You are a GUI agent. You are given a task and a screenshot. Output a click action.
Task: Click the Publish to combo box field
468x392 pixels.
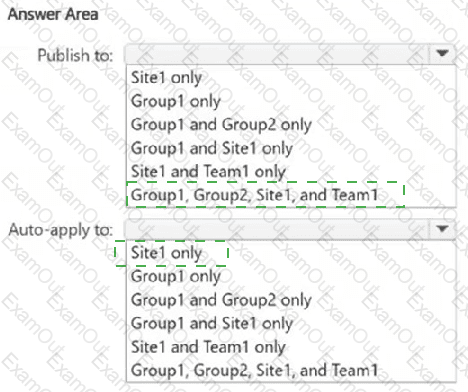[x=290, y=54]
